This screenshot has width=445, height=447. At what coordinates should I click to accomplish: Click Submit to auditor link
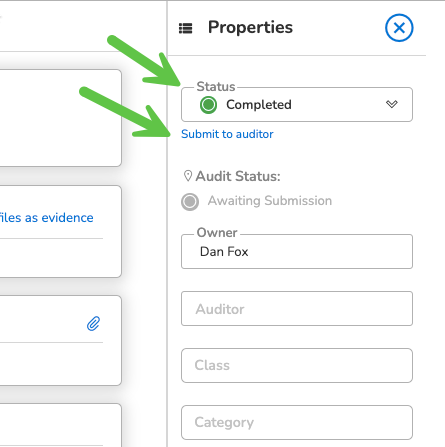(x=227, y=134)
